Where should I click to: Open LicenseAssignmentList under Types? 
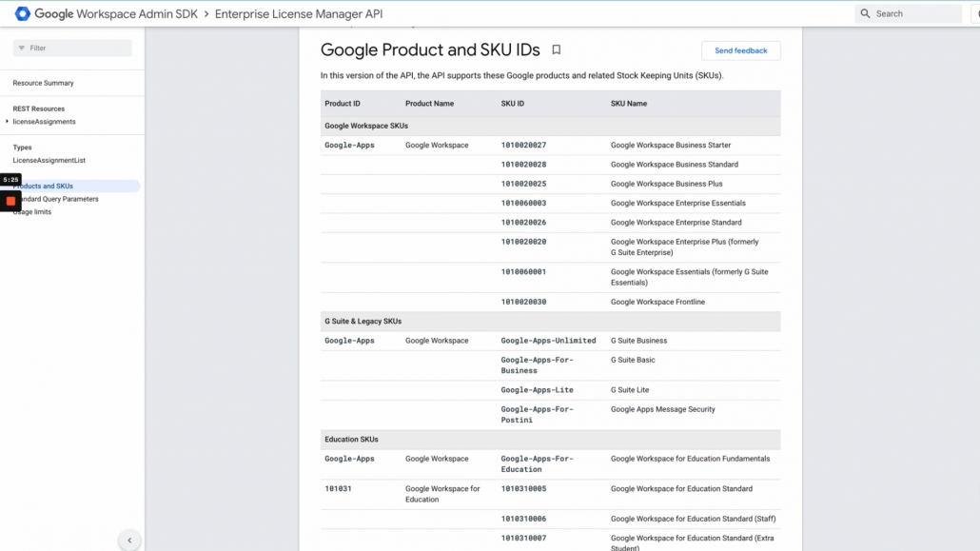point(49,161)
